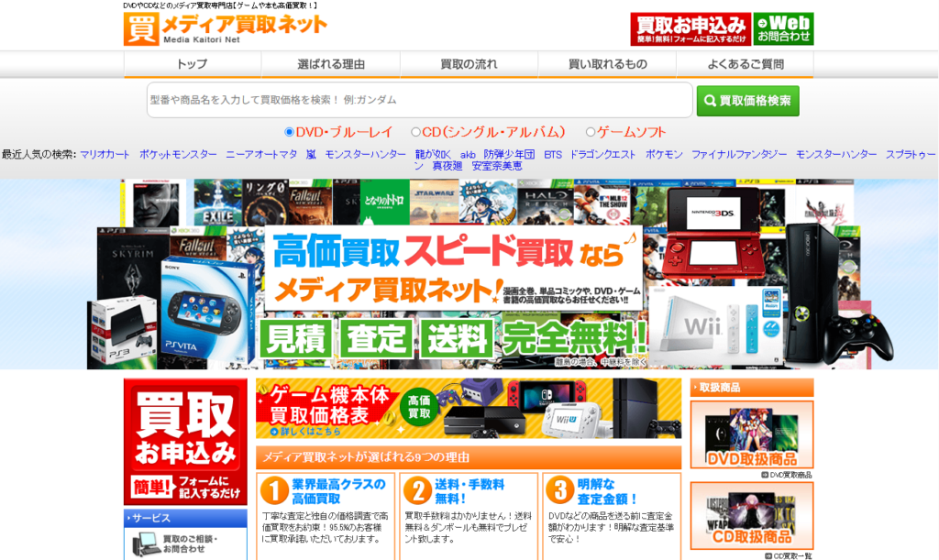Open the DVD取扱商品 thumbnail
The image size is (939, 560).
[752, 435]
